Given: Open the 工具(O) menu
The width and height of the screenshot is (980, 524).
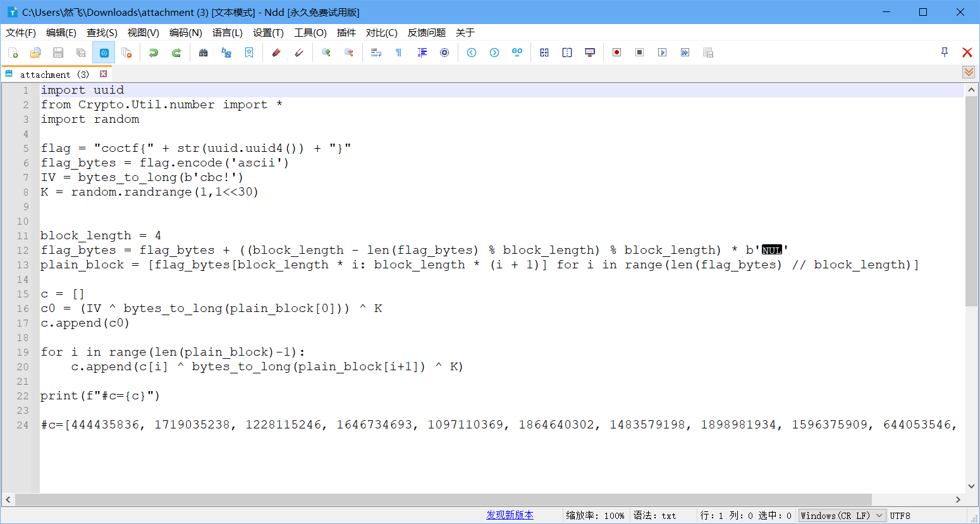Looking at the screenshot, I should [x=310, y=33].
